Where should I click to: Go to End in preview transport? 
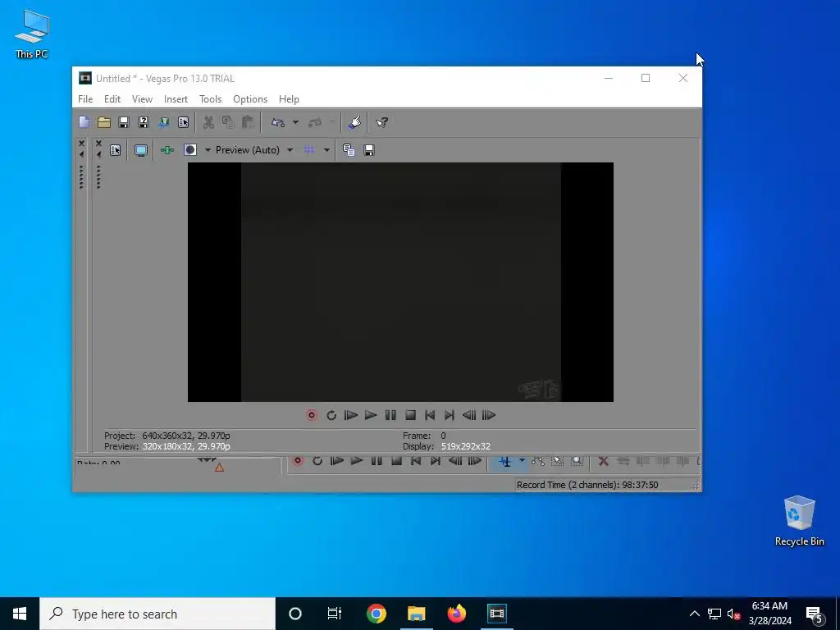click(x=450, y=415)
